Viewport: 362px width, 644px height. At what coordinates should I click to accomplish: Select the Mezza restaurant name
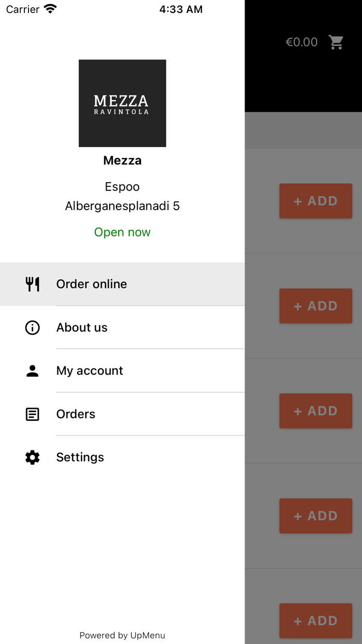click(122, 160)
